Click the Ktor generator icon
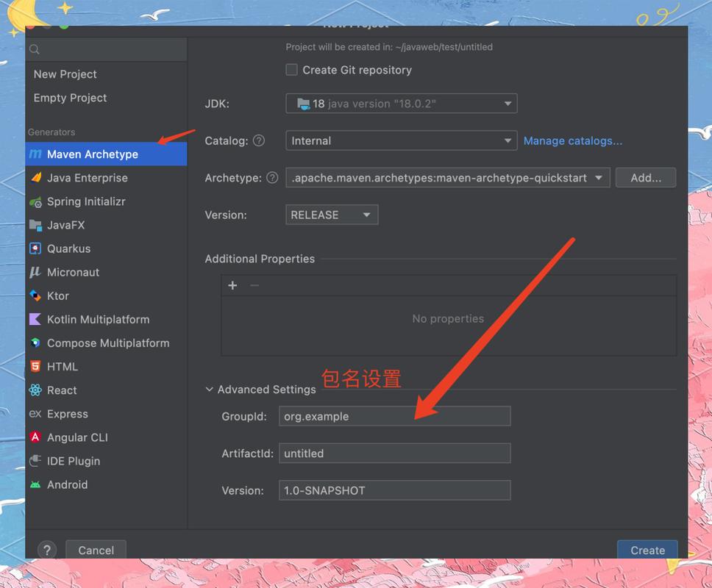 (35, 295)
